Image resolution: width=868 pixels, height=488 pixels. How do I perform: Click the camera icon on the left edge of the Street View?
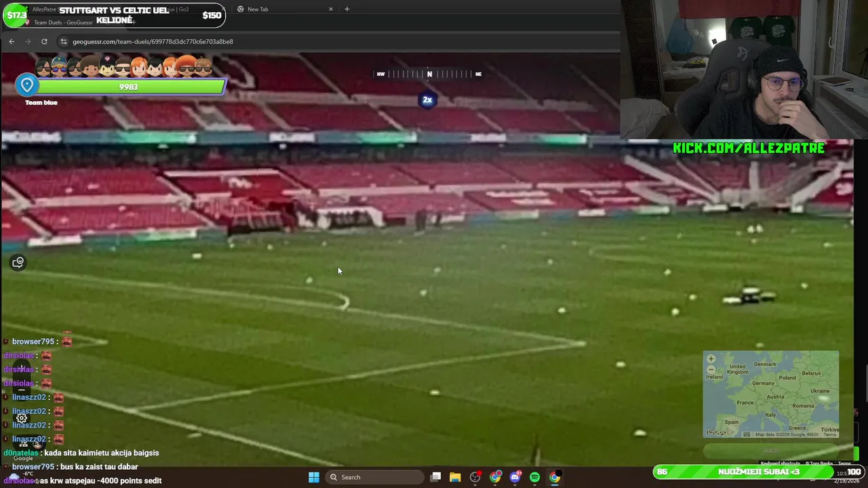coord(18,262)
